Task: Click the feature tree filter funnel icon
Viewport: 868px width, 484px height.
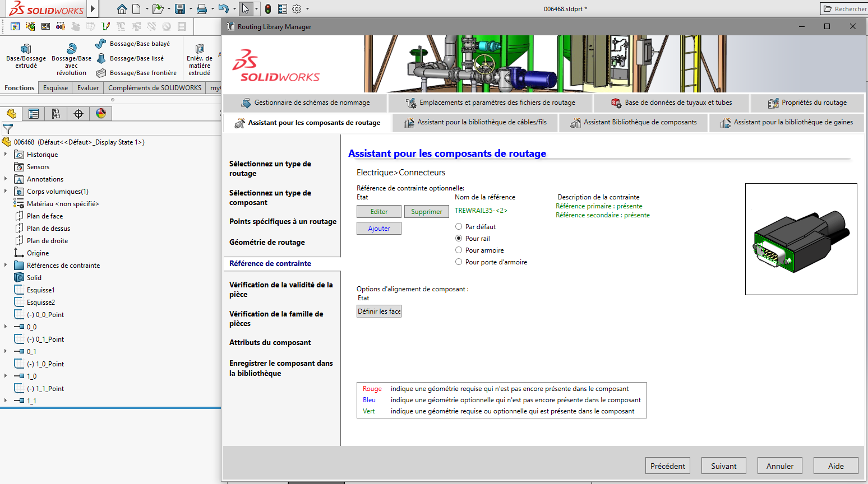Action: 8,129
